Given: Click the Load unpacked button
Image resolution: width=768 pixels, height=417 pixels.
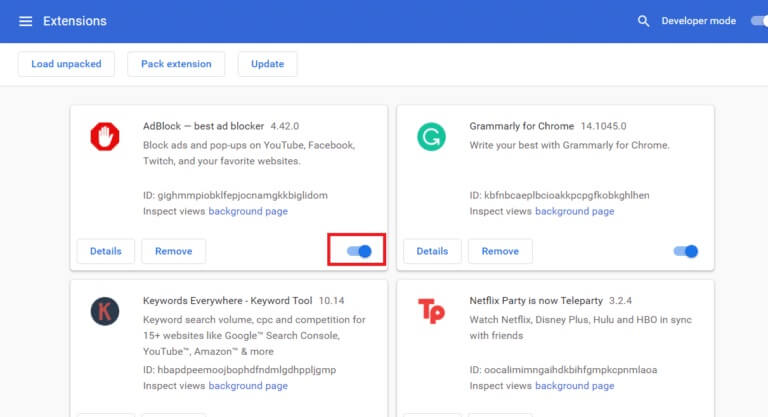Looking at the screenshot, I should 66,64.
